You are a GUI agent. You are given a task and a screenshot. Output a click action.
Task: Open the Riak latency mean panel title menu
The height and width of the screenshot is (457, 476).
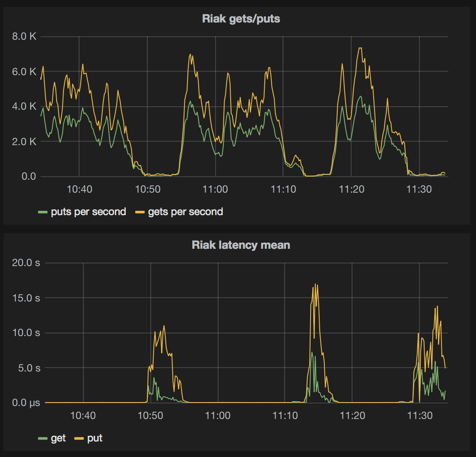pos(241,245)
